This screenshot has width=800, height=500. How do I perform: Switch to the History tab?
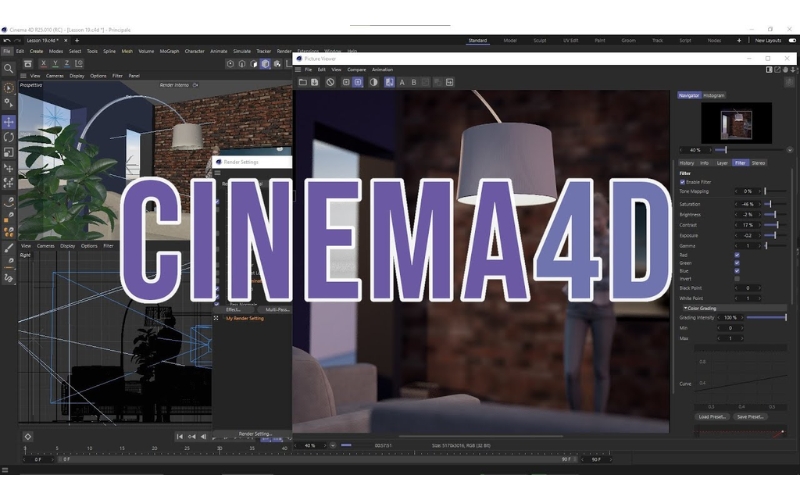tap(687, 163)
